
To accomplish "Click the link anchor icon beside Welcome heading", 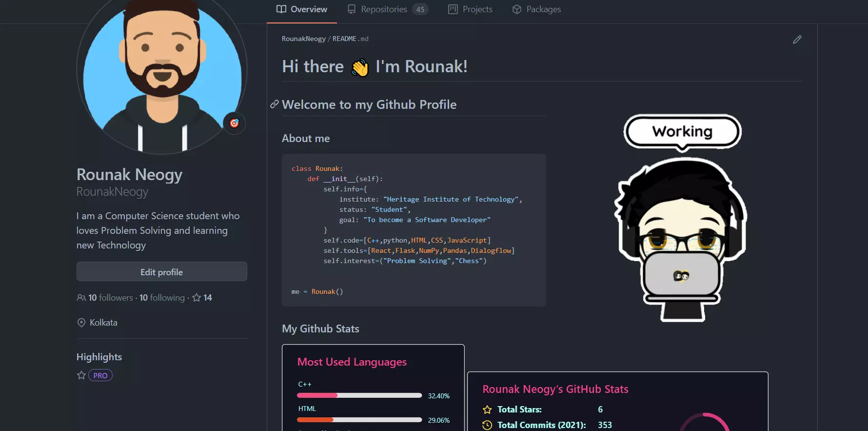I will coord(275,104).
